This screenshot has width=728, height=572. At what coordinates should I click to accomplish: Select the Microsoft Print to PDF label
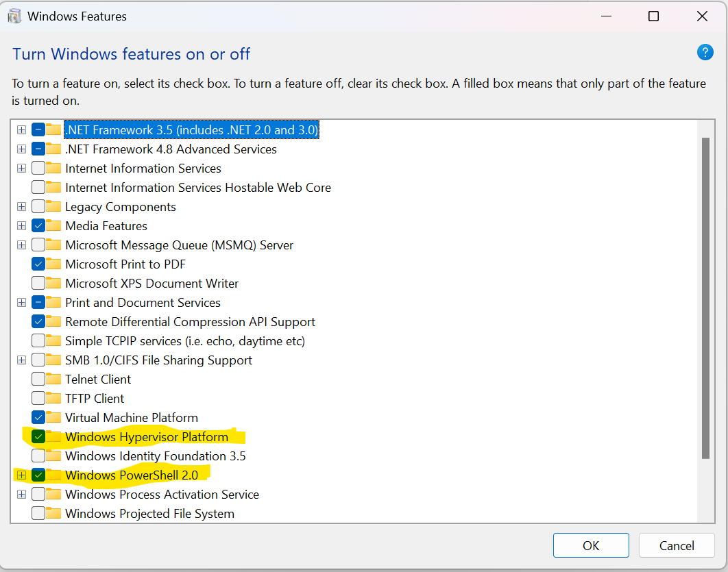coord(125,264)
